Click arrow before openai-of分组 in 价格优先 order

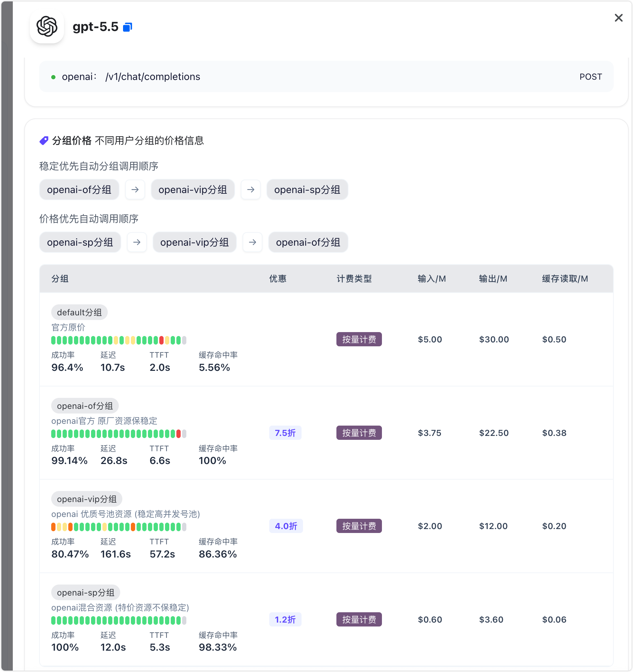click(x=252, y=242)
